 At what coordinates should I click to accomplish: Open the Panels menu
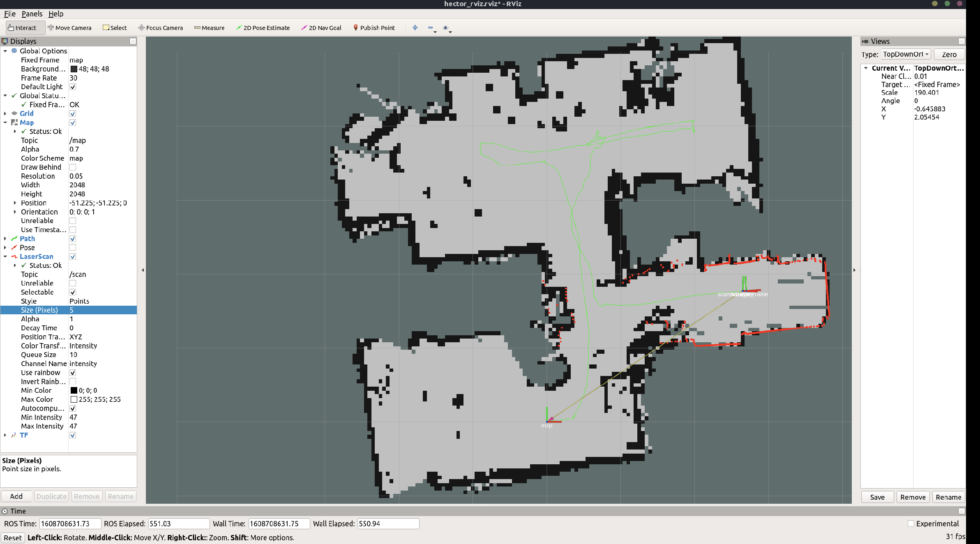(x=32, y=14)
